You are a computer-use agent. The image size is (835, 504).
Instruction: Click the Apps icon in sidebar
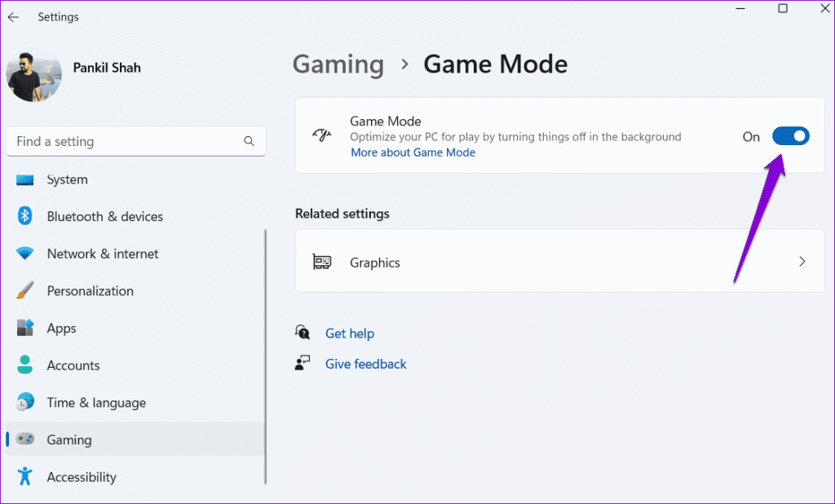tap(25, 328)
